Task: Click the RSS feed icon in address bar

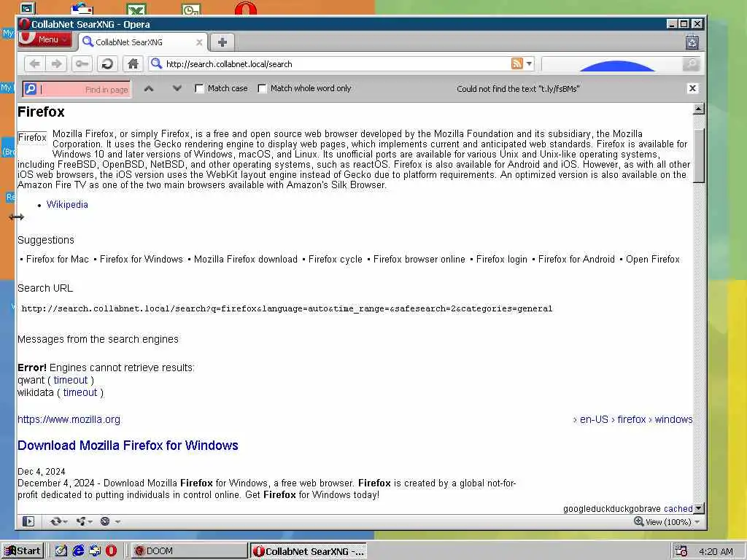Action: (517, 63)
